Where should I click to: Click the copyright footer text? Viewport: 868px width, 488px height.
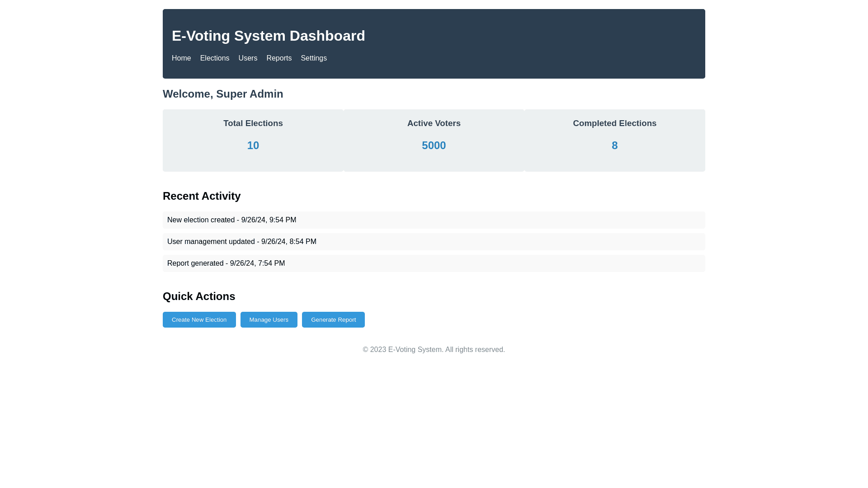[434, 350]
